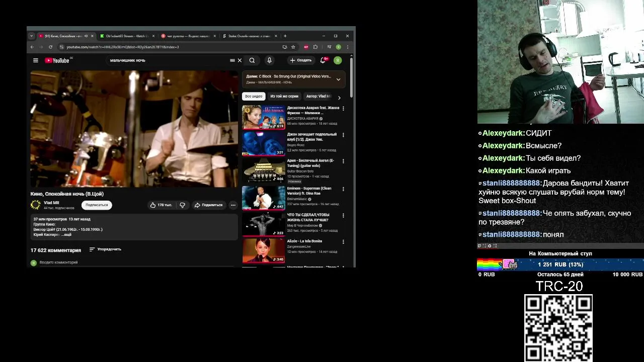Mute the tab via its speaker icon

86,36
